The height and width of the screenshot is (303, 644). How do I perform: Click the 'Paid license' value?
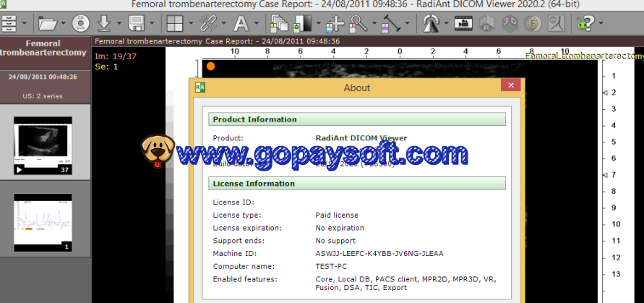337,215
